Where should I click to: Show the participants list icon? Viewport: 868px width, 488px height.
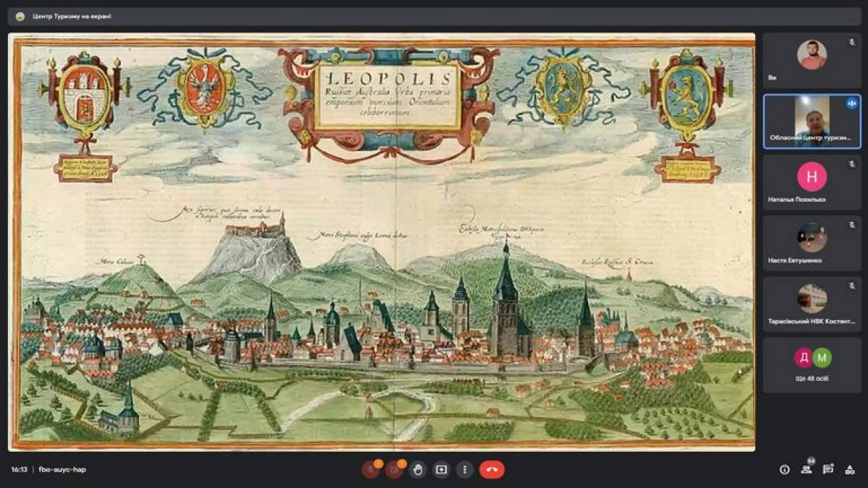[807, 470]
